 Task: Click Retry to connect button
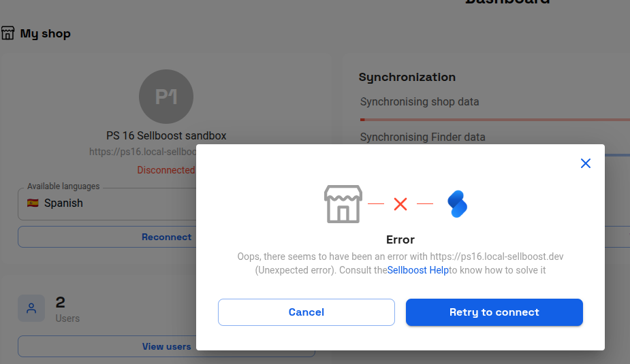(494, 312)
